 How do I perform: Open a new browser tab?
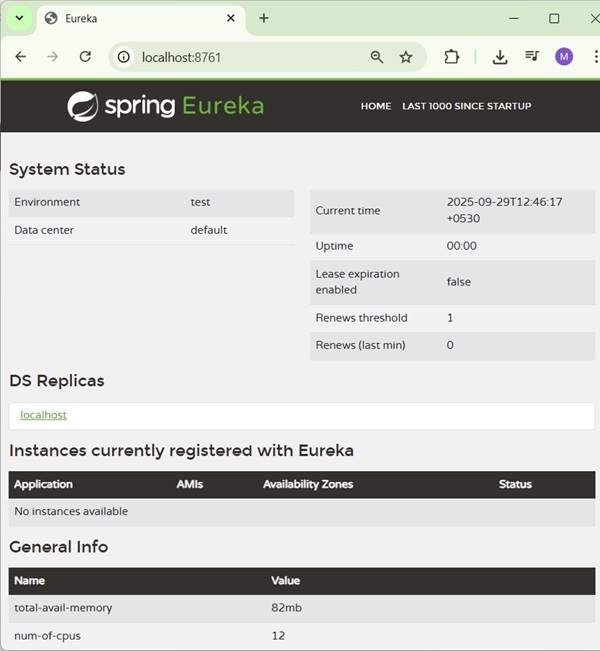point(264,18)
